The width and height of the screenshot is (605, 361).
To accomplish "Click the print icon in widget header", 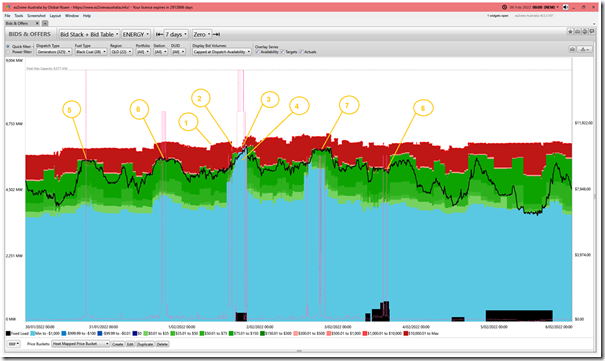I will click(x=585, y=32).
